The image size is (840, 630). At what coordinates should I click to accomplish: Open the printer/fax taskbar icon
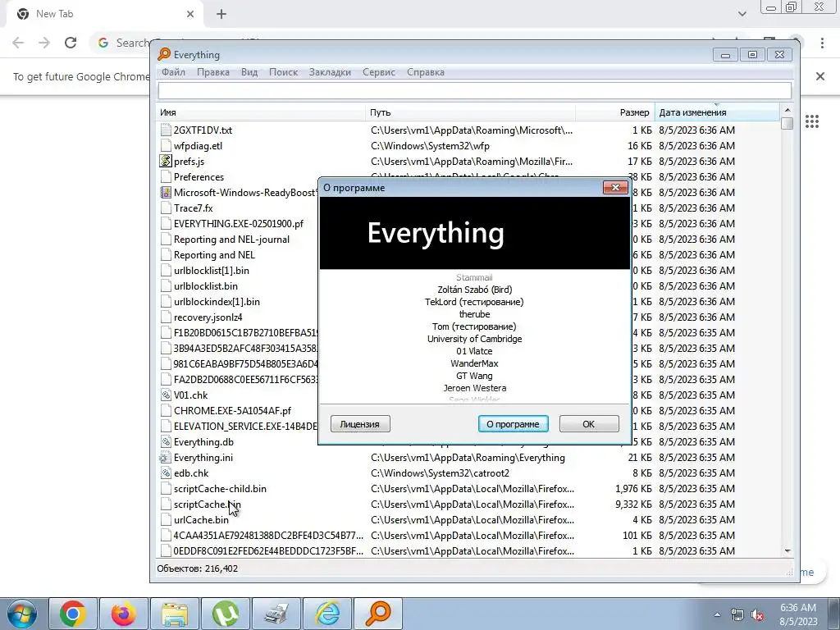(x=276, y=614)
